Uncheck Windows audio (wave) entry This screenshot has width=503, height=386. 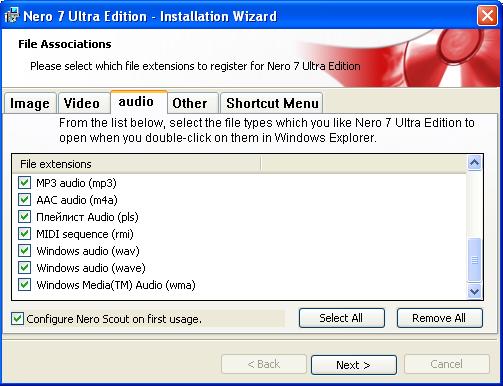pos(24,268)
